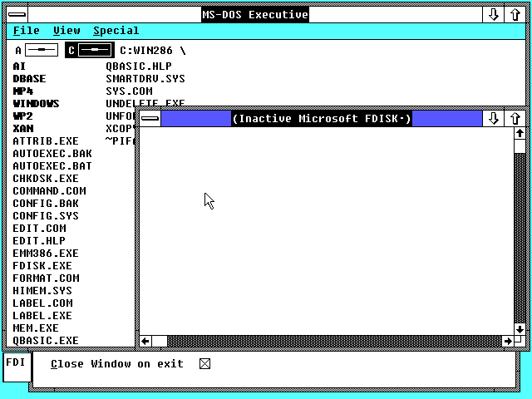Select file AUTOEXEC.BAK
This screenshot has height=399, width=532.
[x=52, y=153]
